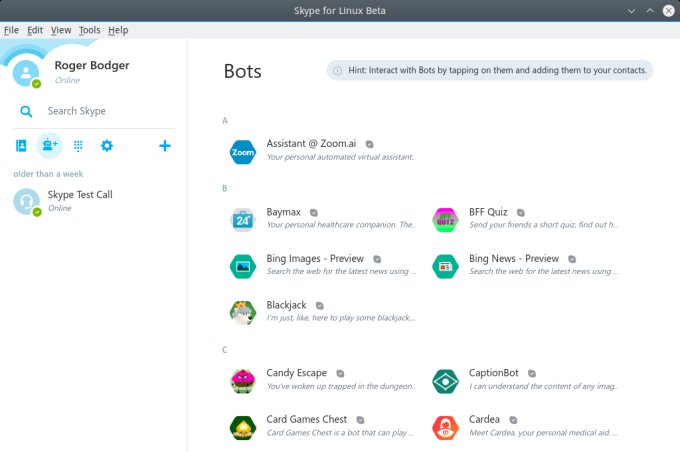Click 'I can understand the content' description

pos(544,386)
